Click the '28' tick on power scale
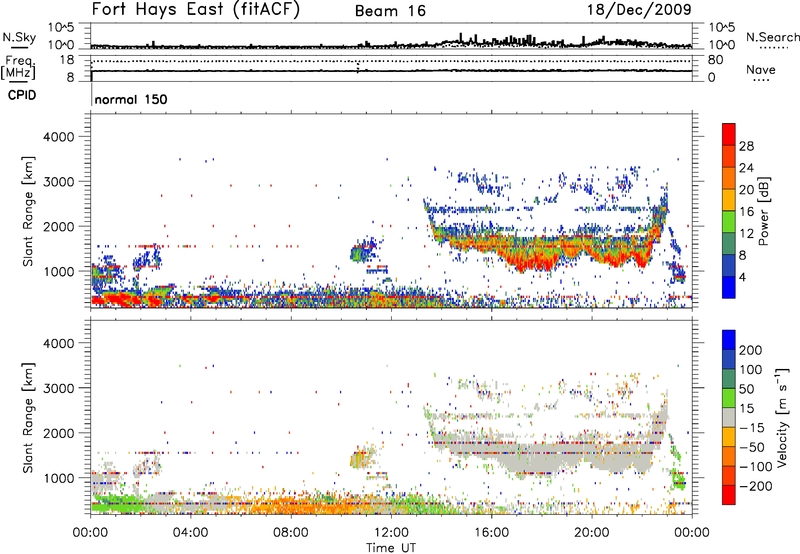Image resolution: width=800 pixels, height=554 pixels. (x=746, y=146)
